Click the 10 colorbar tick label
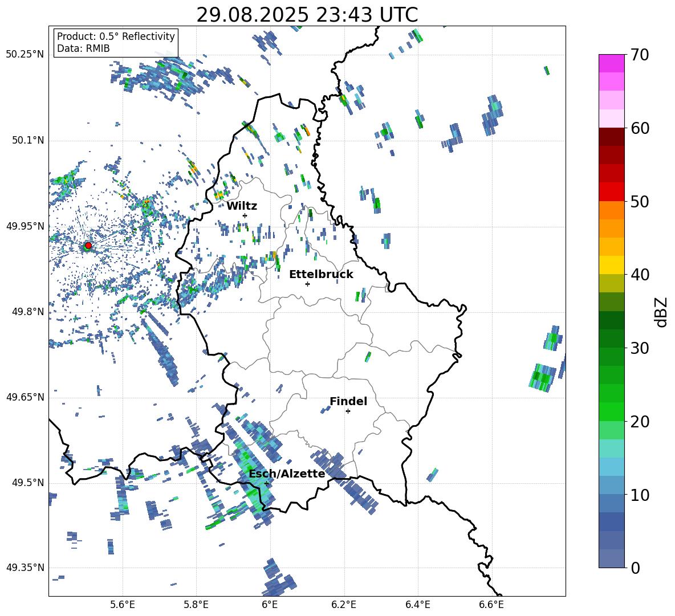 click(640, 495)
